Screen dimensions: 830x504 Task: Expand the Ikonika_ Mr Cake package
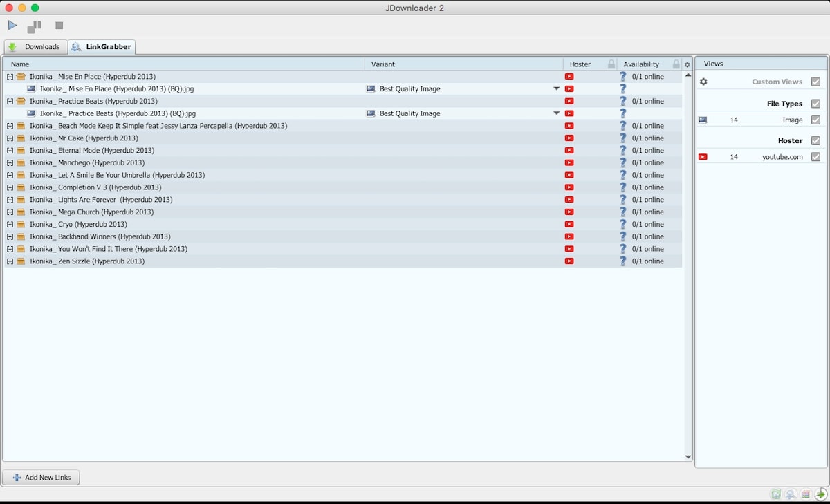click(x=10, y=138)
